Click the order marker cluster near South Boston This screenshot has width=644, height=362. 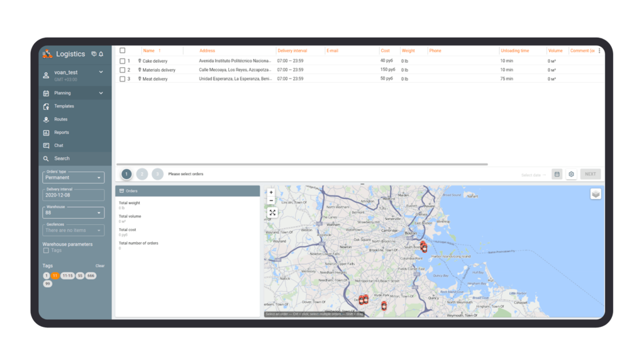coord(424,246)
